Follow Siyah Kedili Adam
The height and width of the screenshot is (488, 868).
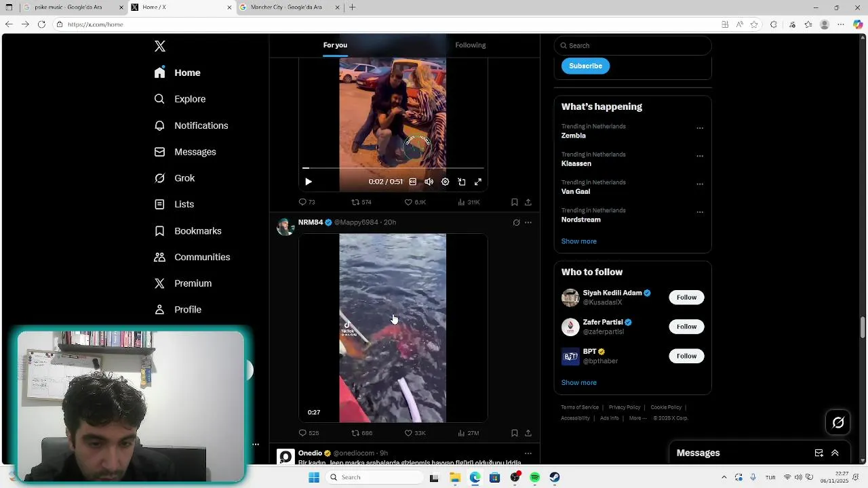[686, 298]
